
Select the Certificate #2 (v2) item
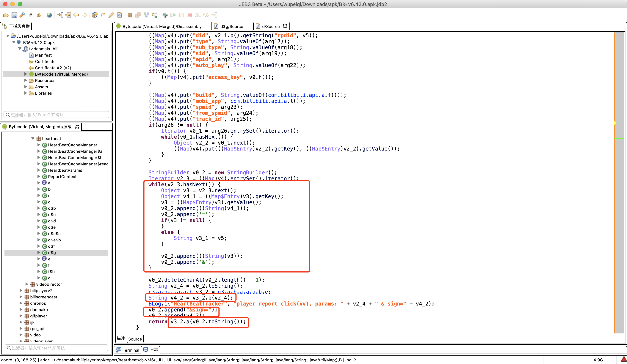coord(53,68)
